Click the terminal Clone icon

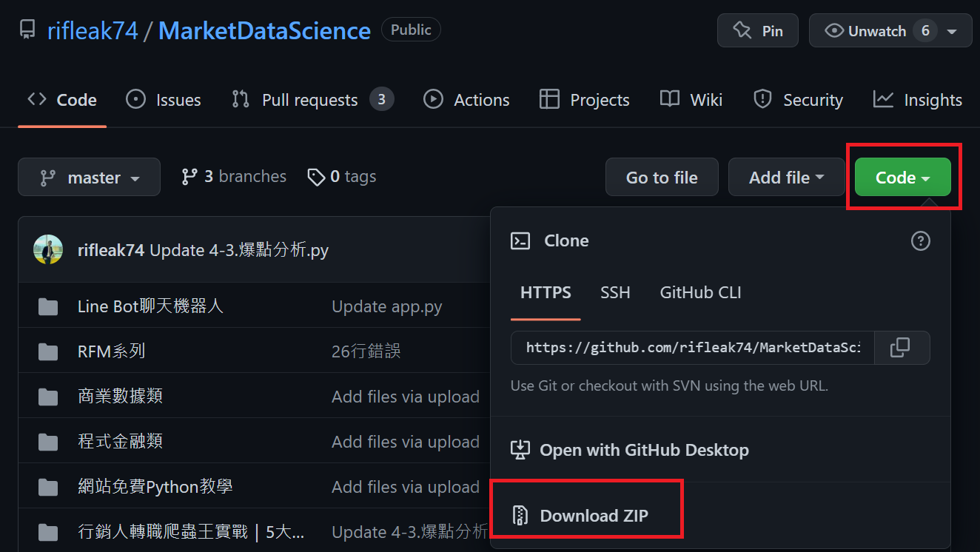[x=520, y=240]
